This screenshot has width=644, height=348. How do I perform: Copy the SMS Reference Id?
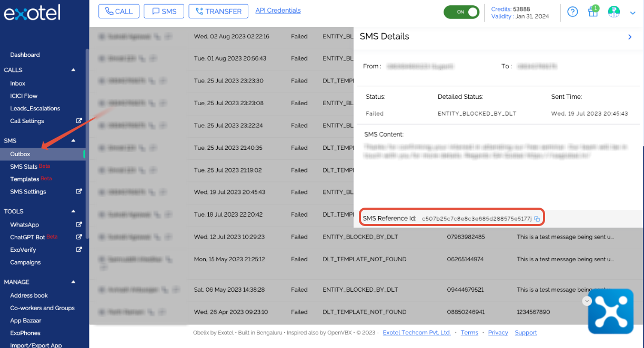click(x=537, y=219)
